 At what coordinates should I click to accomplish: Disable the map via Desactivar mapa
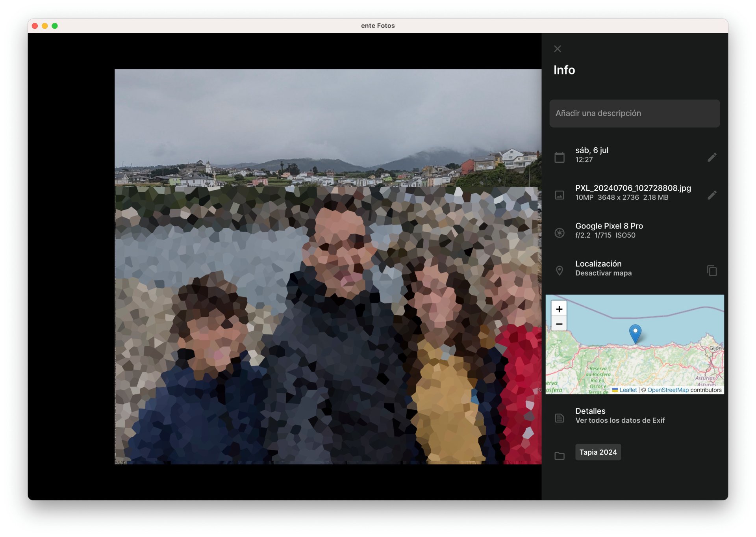603,273
